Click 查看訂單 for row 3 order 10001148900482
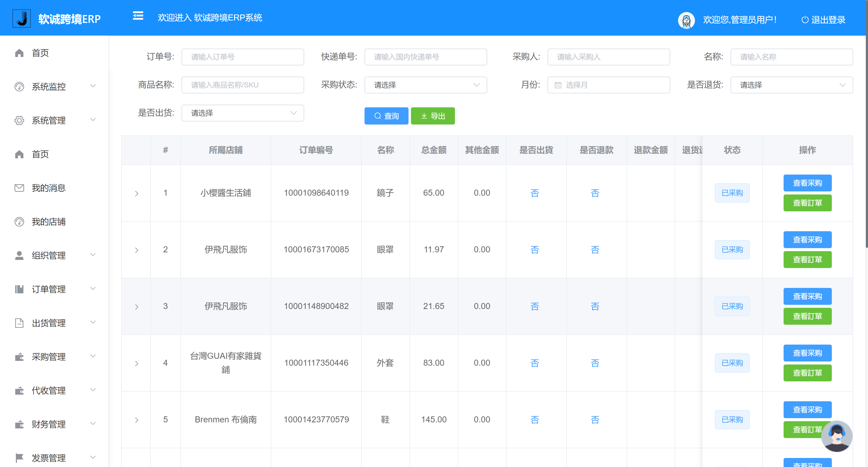This screenshot has width=868, height=467. (x=807, y=316)
